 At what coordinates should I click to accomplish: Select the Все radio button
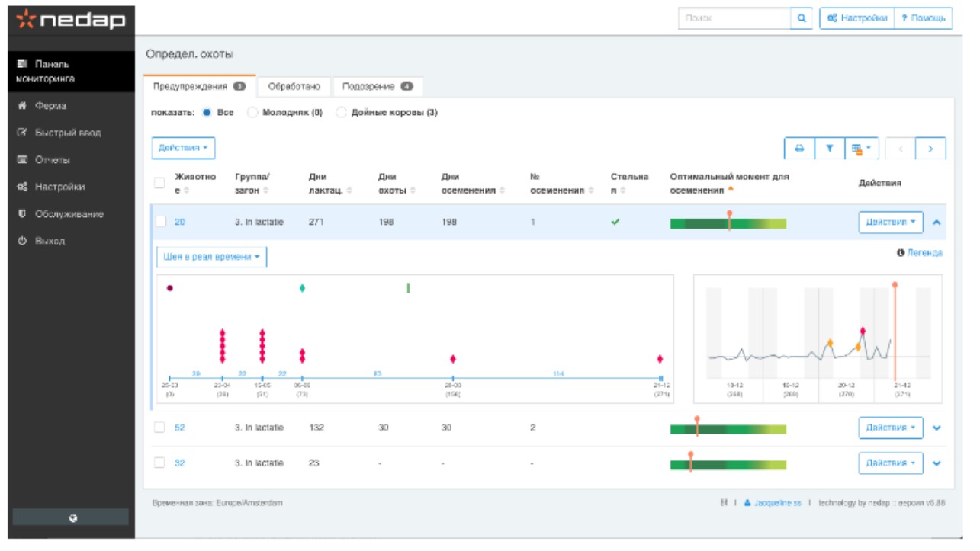(x=206, y=113)
